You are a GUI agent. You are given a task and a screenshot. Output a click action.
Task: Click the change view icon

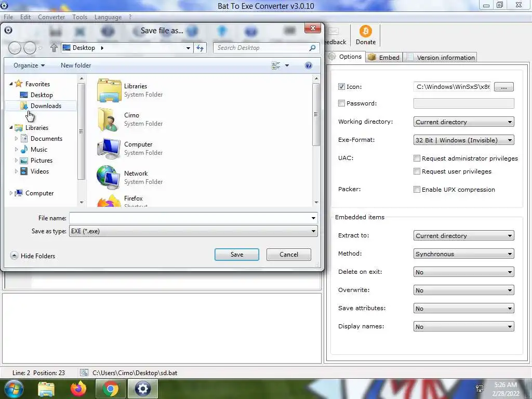coord(276,65)
